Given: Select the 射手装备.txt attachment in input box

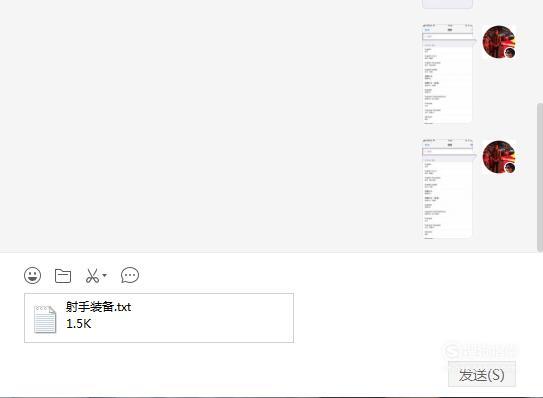Looking at the screenshot, I should tap(159, 318).
